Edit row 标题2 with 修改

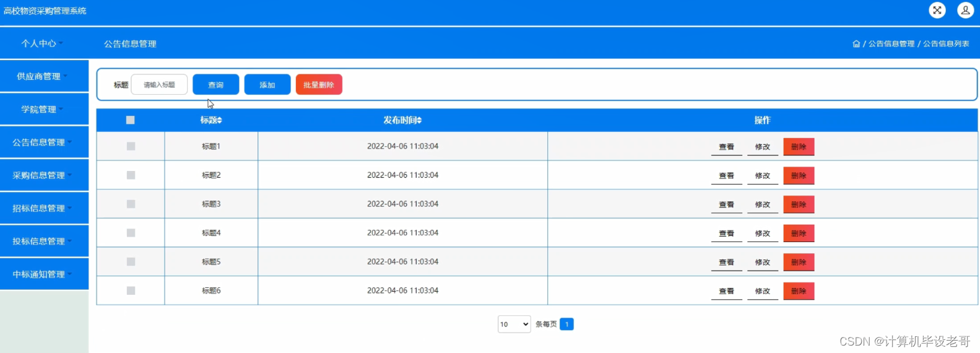pyautogui.click(x=763, y=176)
